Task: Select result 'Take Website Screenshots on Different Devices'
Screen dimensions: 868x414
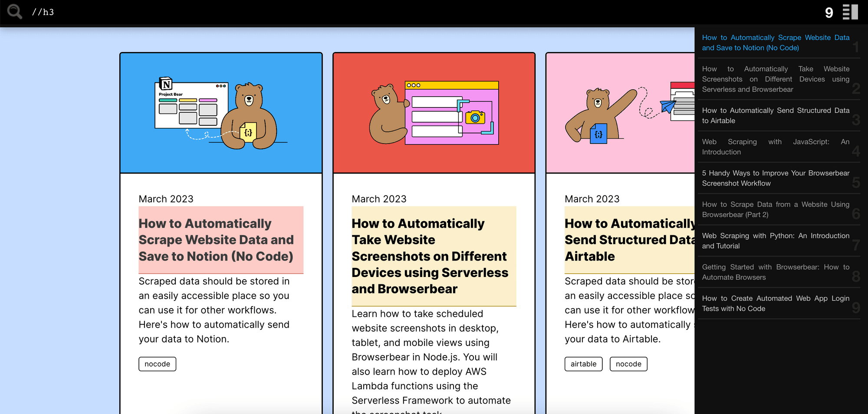Action: (776, 79)
